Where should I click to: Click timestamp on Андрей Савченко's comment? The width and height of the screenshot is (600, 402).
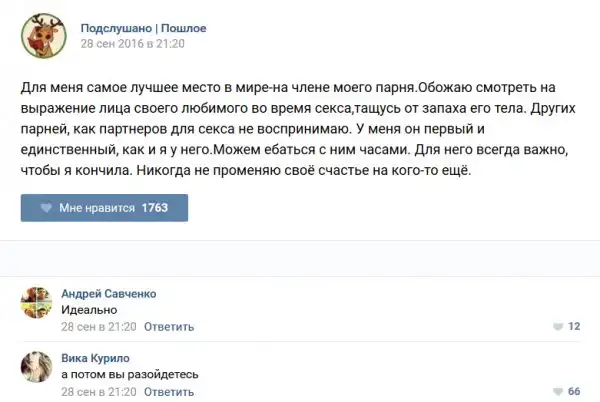pyautogui.click(x=97, y=327)
